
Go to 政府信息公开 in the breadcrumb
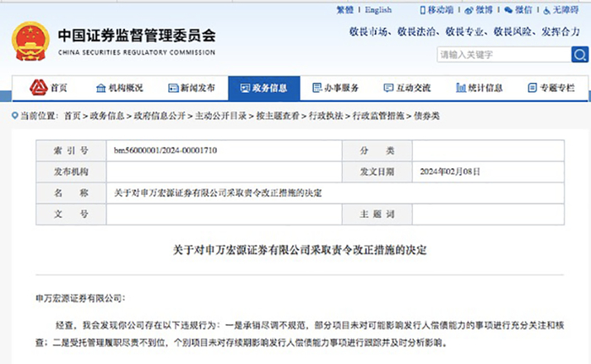tap(160, 116)
